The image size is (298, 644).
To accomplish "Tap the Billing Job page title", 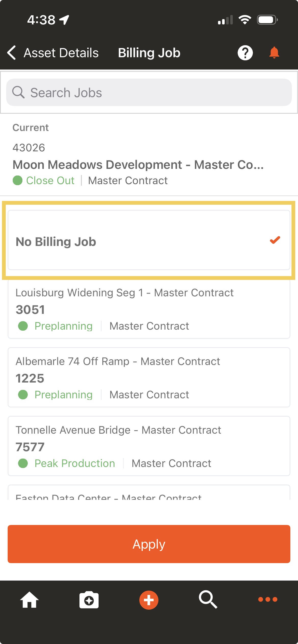I will pos(149,53).
